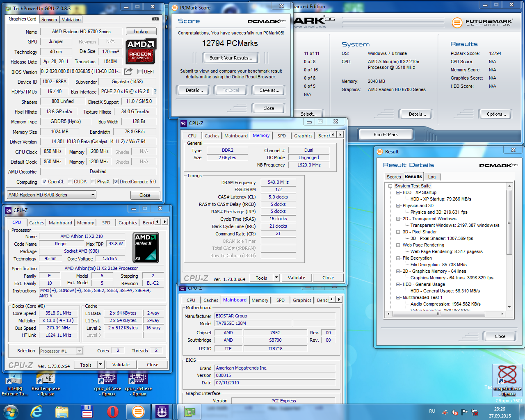525x420 pixels.
Task: Click the GPU-Z screenshot camera icon
Action: [155, 19]
